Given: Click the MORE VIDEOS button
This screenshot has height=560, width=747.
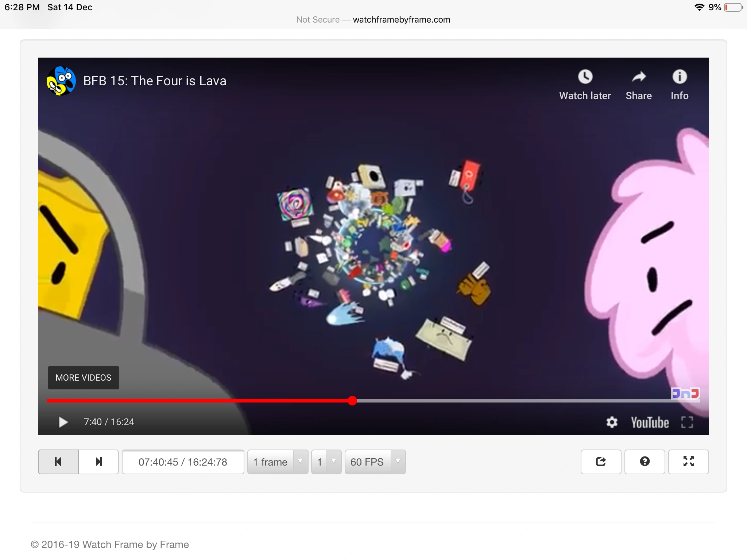Looking at the screenshot, I should click(84, 378).
